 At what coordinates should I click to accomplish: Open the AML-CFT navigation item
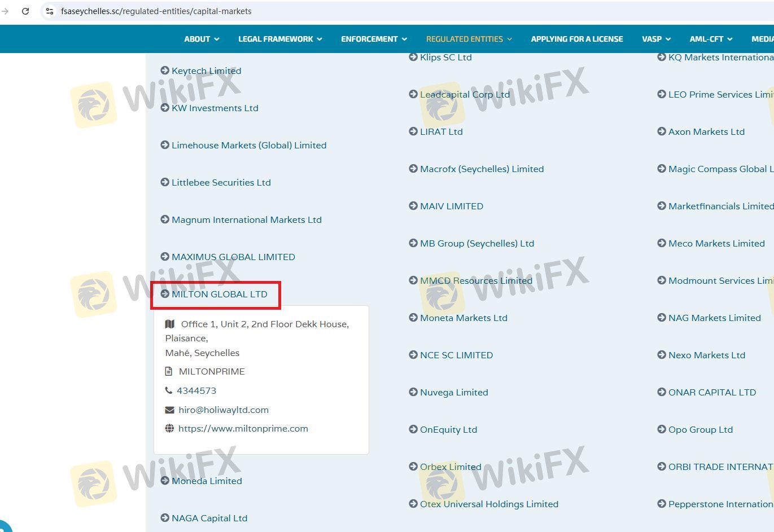[x=706, y=39]
